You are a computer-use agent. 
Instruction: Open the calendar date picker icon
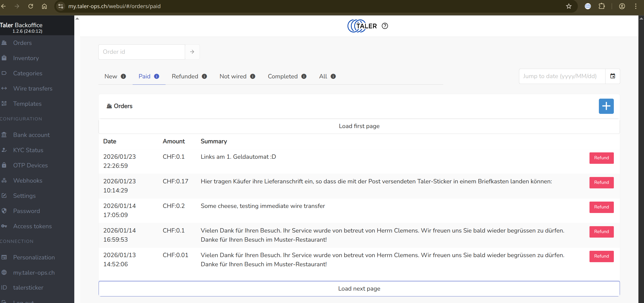click(x=613, y=76)
